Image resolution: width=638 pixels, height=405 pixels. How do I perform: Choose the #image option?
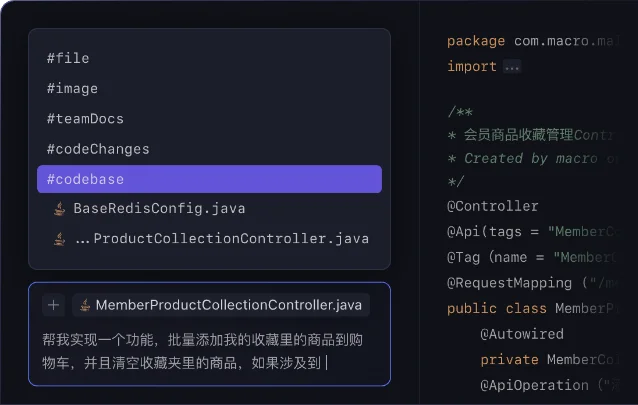tap(209, 89)
